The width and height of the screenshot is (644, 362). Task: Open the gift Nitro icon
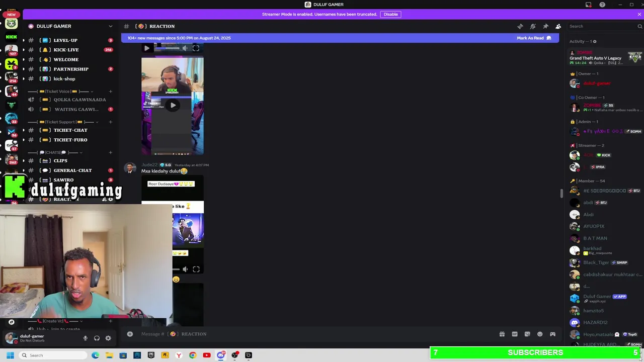pyautogui.click(x=502, y=334)
